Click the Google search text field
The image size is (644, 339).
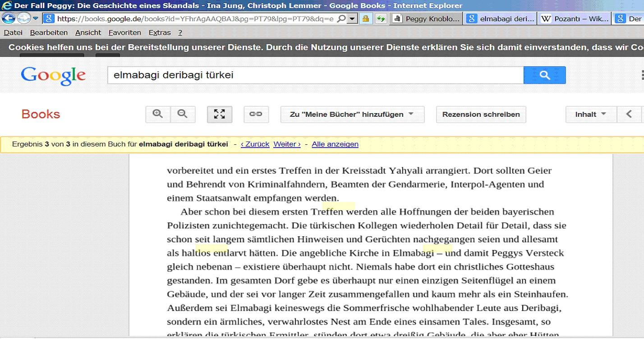coord(315,75)
